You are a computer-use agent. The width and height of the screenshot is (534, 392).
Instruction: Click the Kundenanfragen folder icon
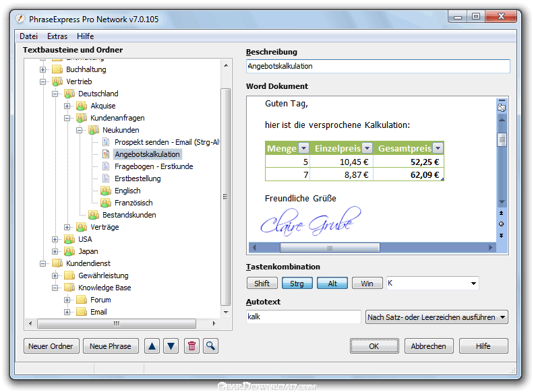pos(82,118)
